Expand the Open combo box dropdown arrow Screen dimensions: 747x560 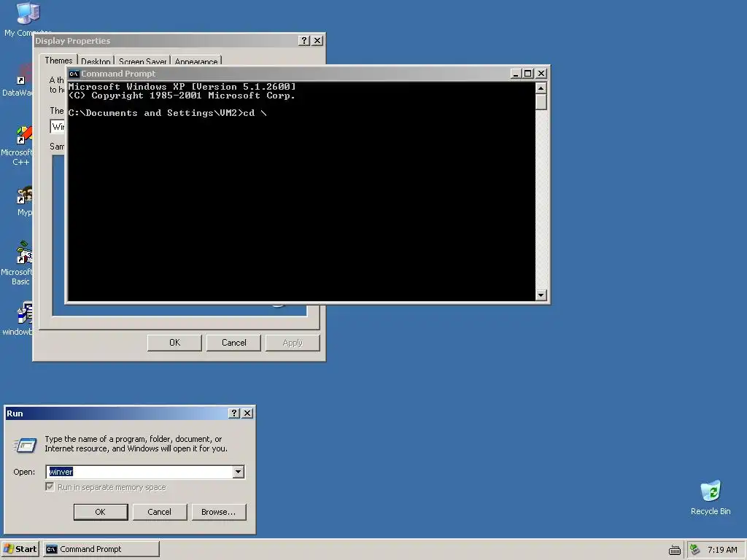[239, 472]
